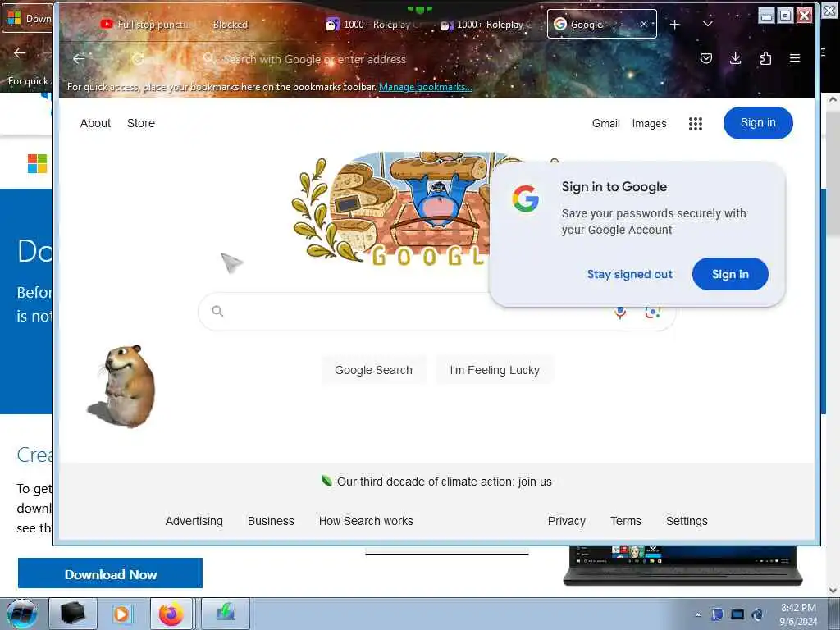840x630 pixels.
Task: Open the Windows Start orb
Action: 21,614
